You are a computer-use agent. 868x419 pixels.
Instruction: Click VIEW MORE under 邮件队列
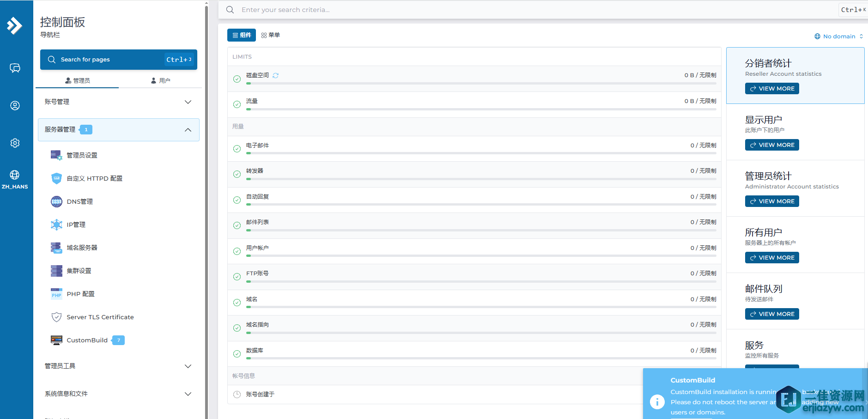point(772,314)
